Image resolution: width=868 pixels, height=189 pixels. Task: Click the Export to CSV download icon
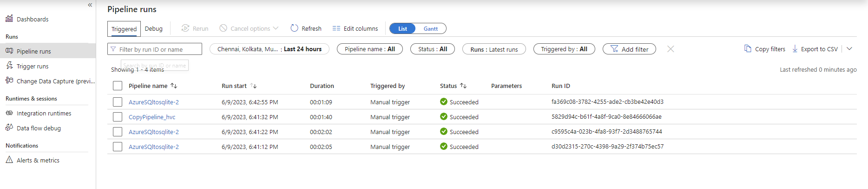click(795, 49)
